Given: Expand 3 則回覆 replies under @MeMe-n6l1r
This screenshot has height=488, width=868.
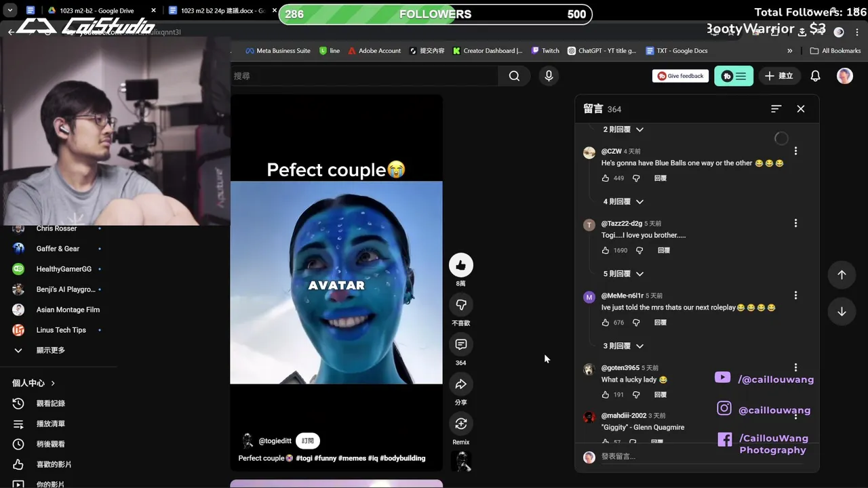Looking at the screenshot, I should click(623, 346).
